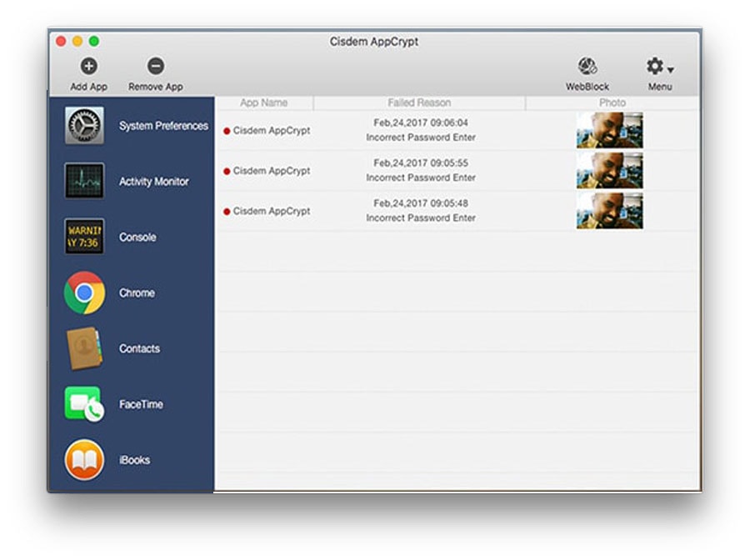Select the iBooks icon in sidebar
Image resolution: width=750 pixels, height=560 pixels.
click(x=84, y=460)
